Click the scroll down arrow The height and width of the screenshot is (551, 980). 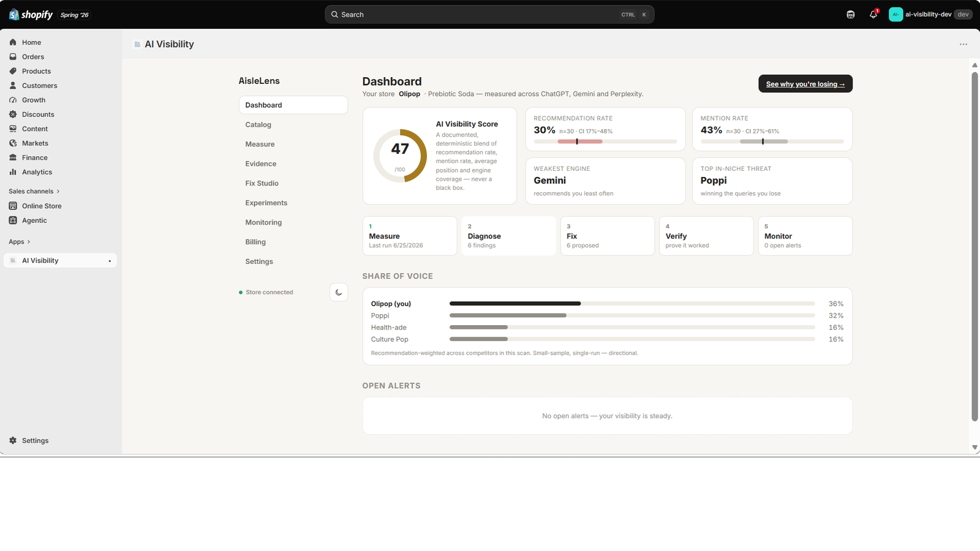tap(974, 448)
